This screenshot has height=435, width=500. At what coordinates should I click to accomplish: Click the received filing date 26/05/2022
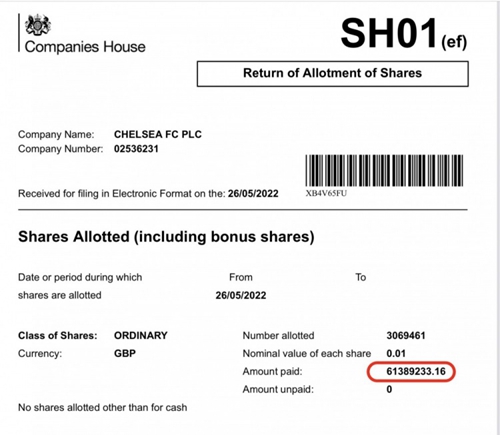click(253, 194)
